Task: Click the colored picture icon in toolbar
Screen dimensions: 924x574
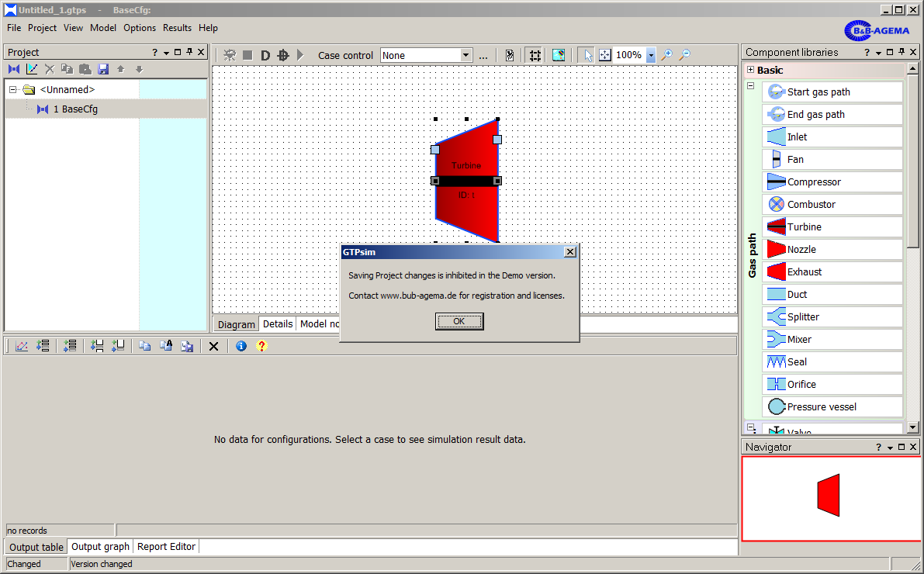Action: click(x=559, y=55)
